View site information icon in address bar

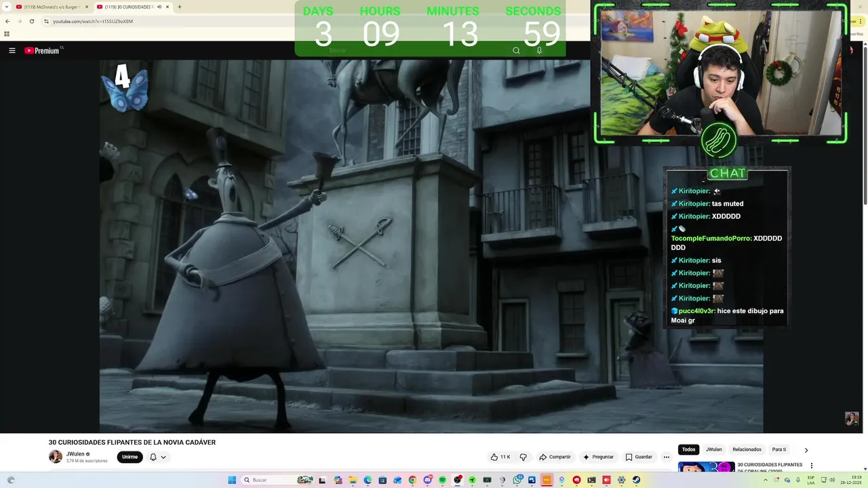[46, 21]
